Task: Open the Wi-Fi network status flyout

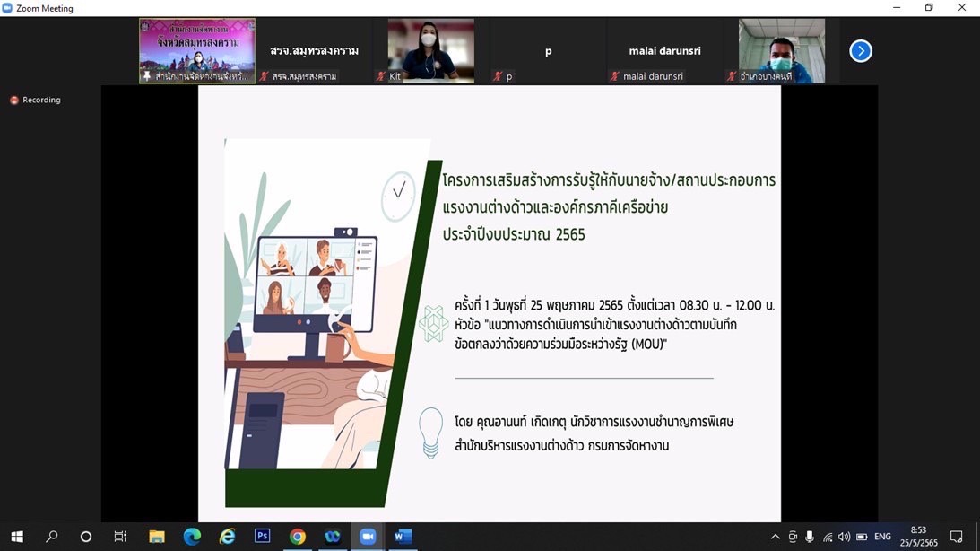Action: (827, 537)
